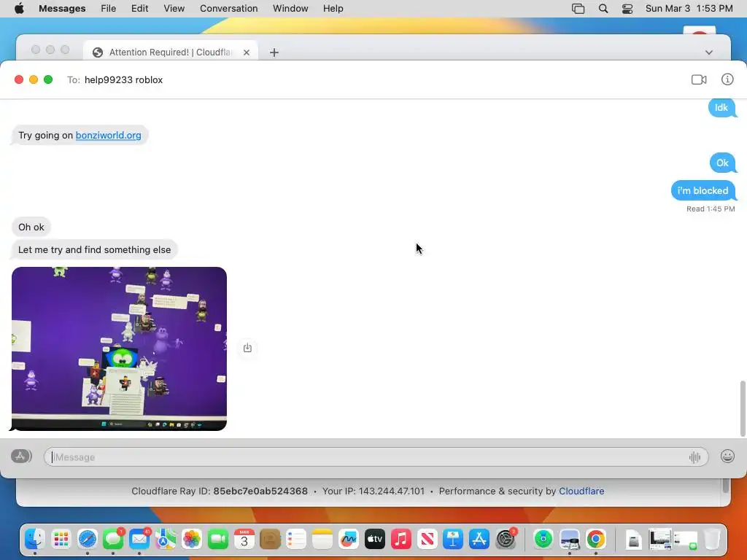Open Launchpad from the Dock
This screenshot has height=560, width=747.
pos(61,539)
